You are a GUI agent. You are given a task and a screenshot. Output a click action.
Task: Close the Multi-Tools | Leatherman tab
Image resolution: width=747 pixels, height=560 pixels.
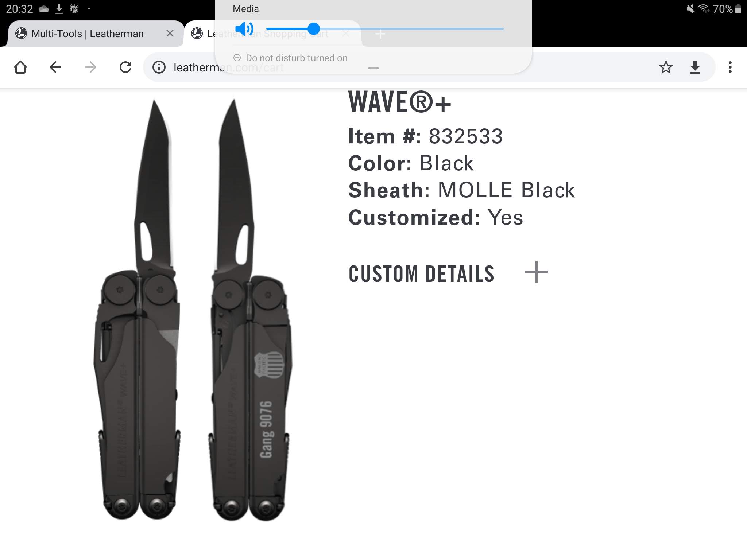pos(170,34)
